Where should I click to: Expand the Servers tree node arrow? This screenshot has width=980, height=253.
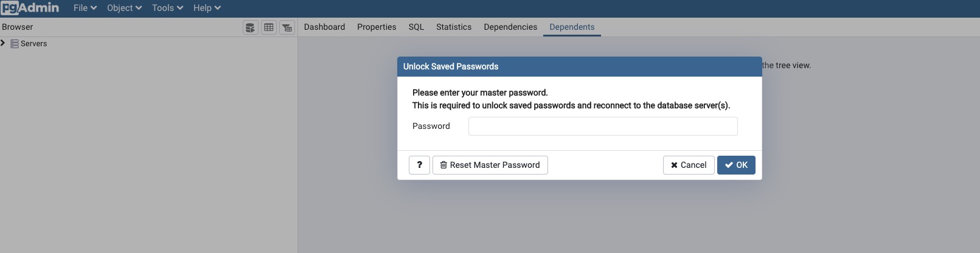[x=4, y=43]
